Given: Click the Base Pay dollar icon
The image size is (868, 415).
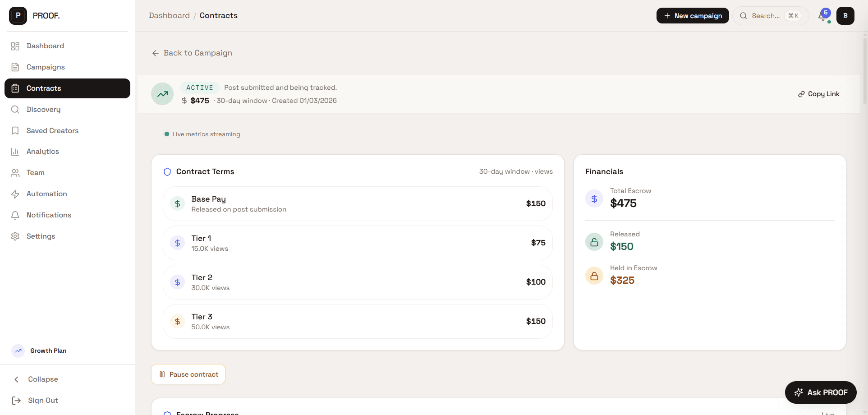Looking at the screenshot, I should 177,204.
